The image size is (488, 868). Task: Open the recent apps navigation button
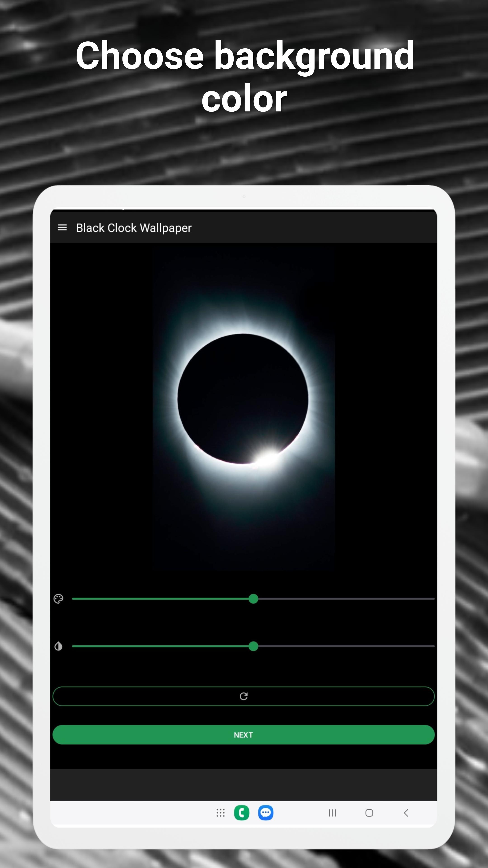[x=332, y=813]
